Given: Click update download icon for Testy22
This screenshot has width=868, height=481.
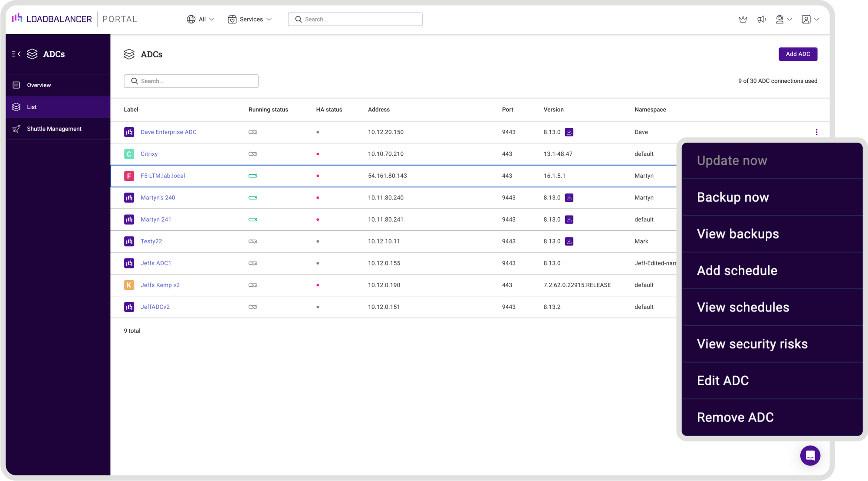Looking at the screenshot, I should coord(569,241).
